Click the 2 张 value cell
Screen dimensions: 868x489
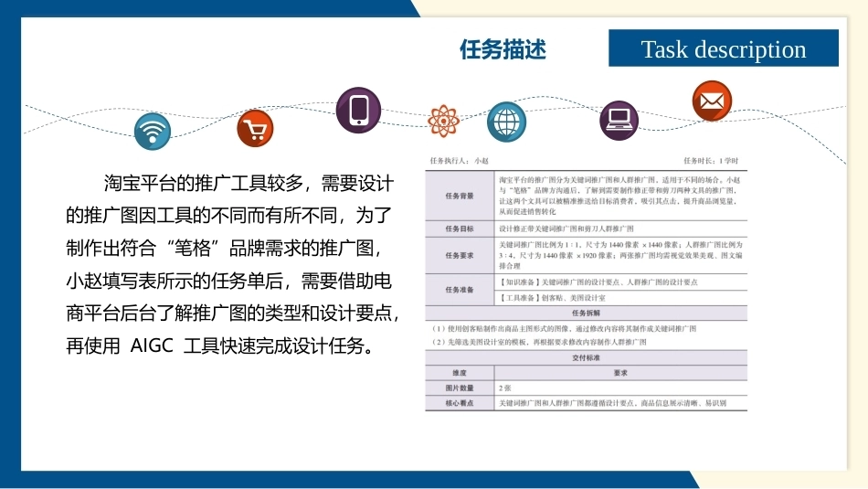point(620,388)
